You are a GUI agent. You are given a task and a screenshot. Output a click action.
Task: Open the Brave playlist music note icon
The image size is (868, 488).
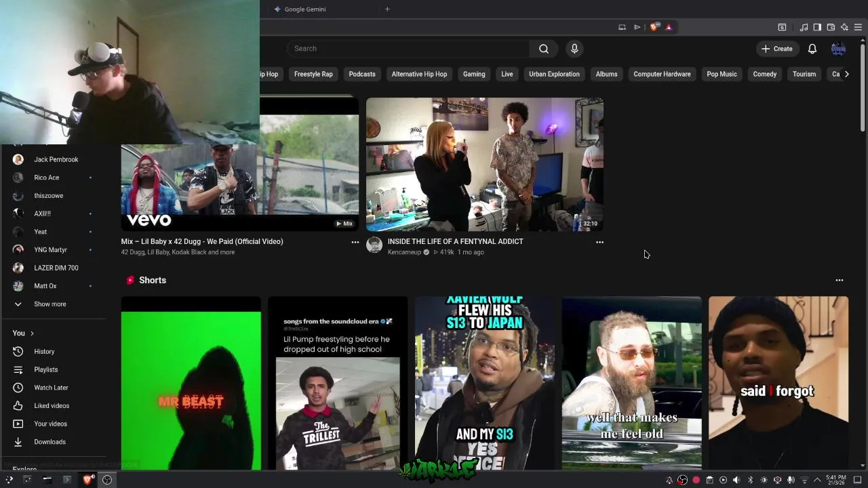804,27
